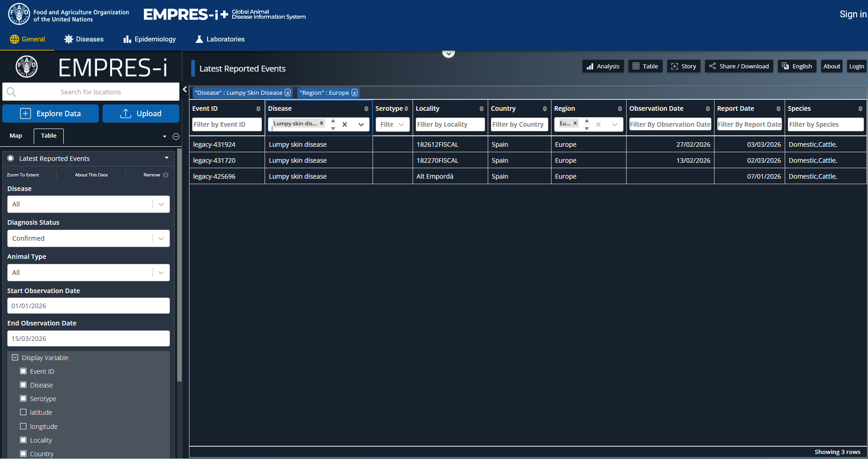Click the FAO logo in the header
Viewport: 868px width, 459px height.
tap(19, 14)
